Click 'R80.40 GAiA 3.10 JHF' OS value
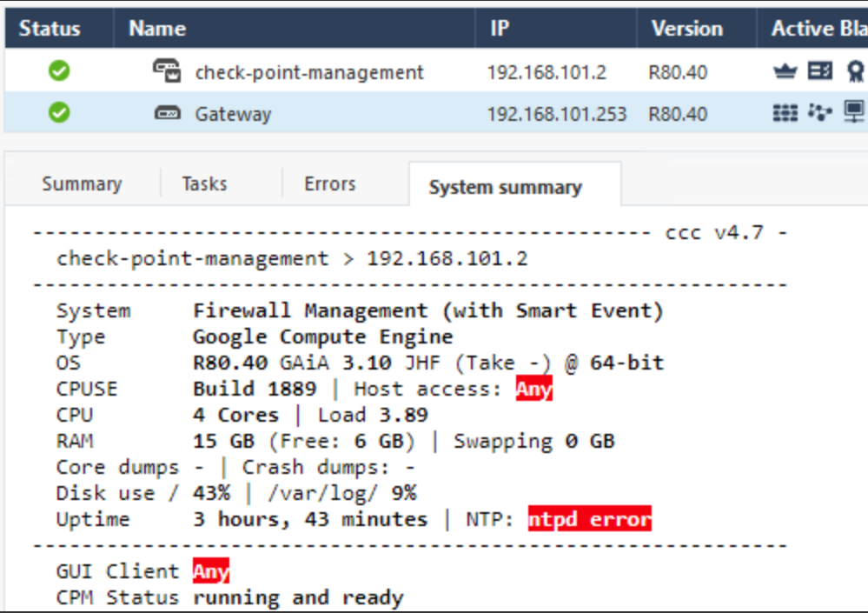 316,363
